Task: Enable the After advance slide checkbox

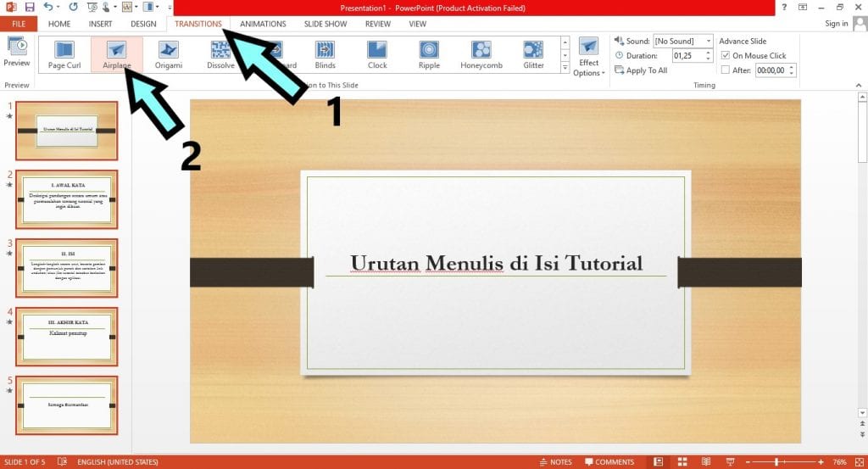Action: pos(725,70)
